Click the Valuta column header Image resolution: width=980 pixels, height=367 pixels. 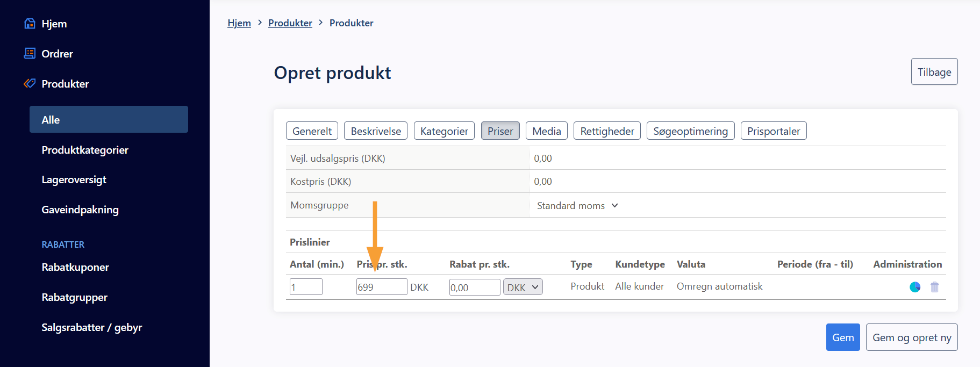[691, 264]
